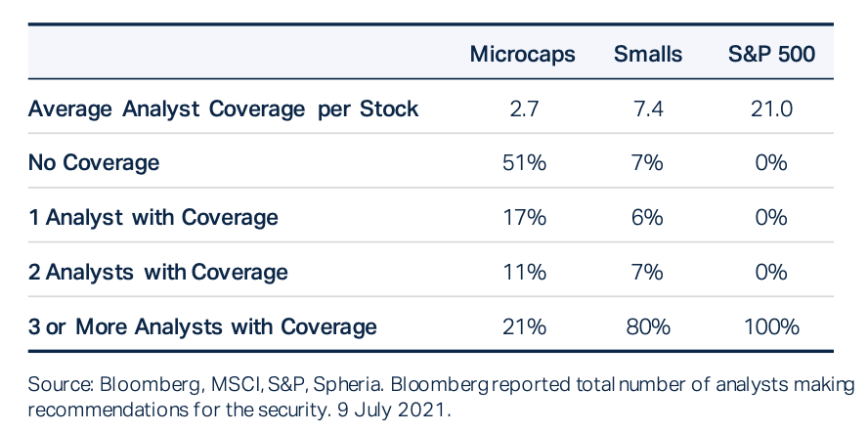Click the 2.7 Microcaps average value
The width and height of the screenshot is (868, 432).
tap(522, 108)
